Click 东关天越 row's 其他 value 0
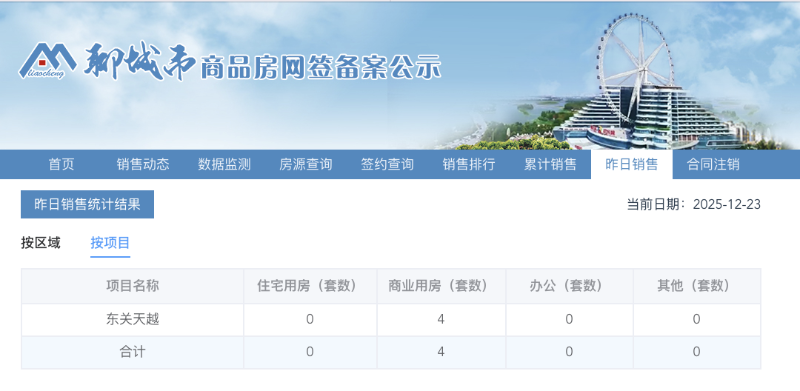 [697, 320]
